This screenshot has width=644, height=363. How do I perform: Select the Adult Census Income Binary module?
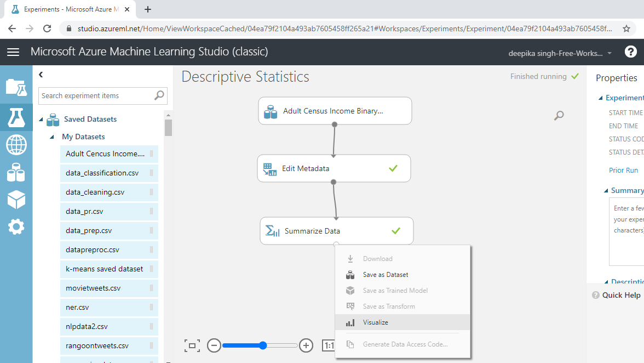click(335, 111)
